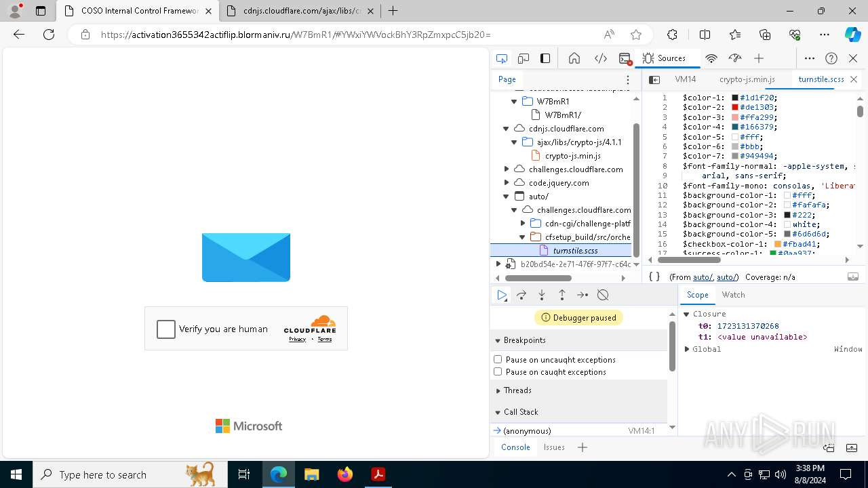868x488 pixels.
Task: Open turnstile.scss in the file tree
Action: 576,251
